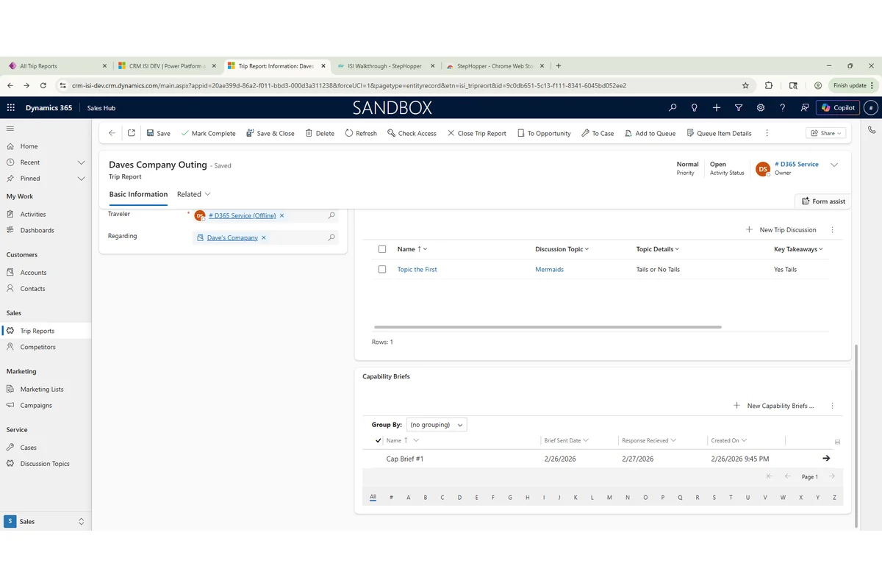Click the phone dialer icon on right edge

click(872, 130)
